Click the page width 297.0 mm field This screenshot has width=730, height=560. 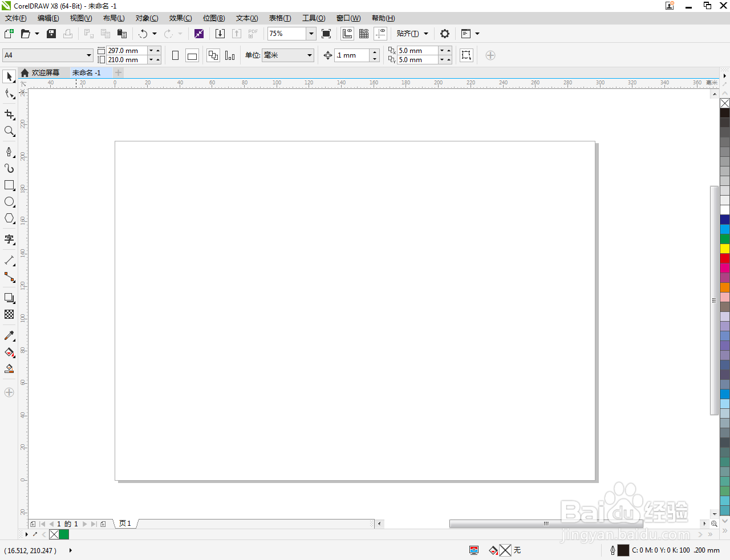point(127,51)
